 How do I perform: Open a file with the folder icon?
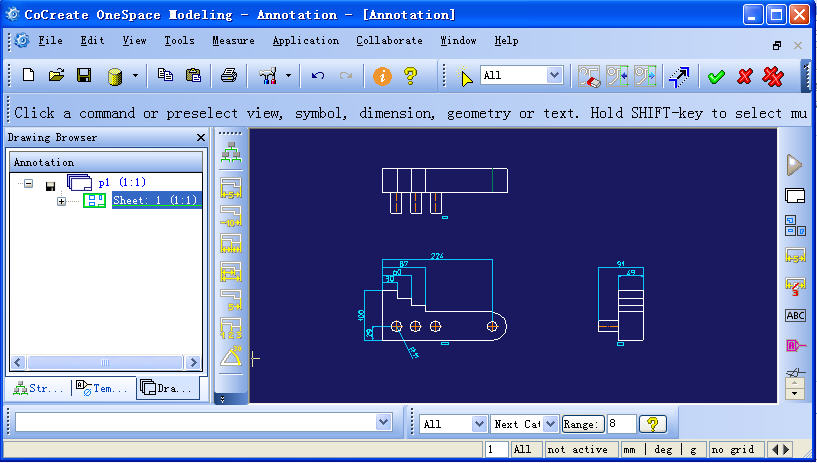(56, 76)
